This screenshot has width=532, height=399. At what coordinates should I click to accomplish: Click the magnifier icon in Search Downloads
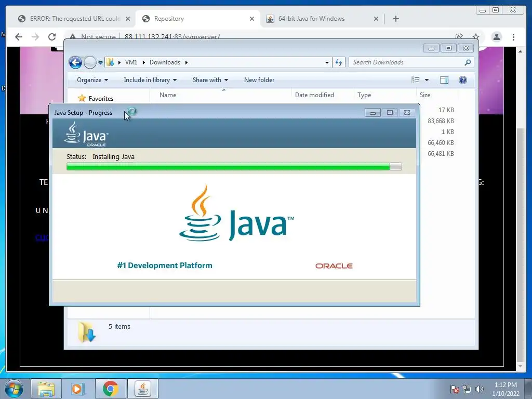click(x=468, y=62)
